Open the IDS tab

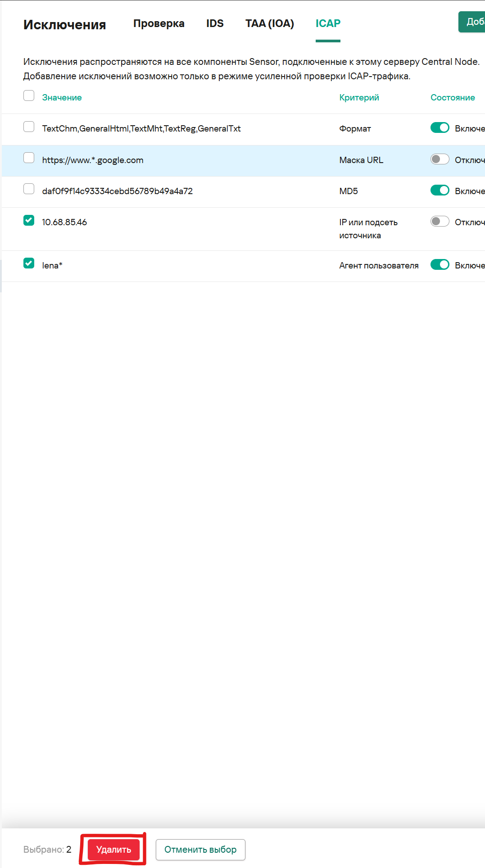[x=215, y=23]
